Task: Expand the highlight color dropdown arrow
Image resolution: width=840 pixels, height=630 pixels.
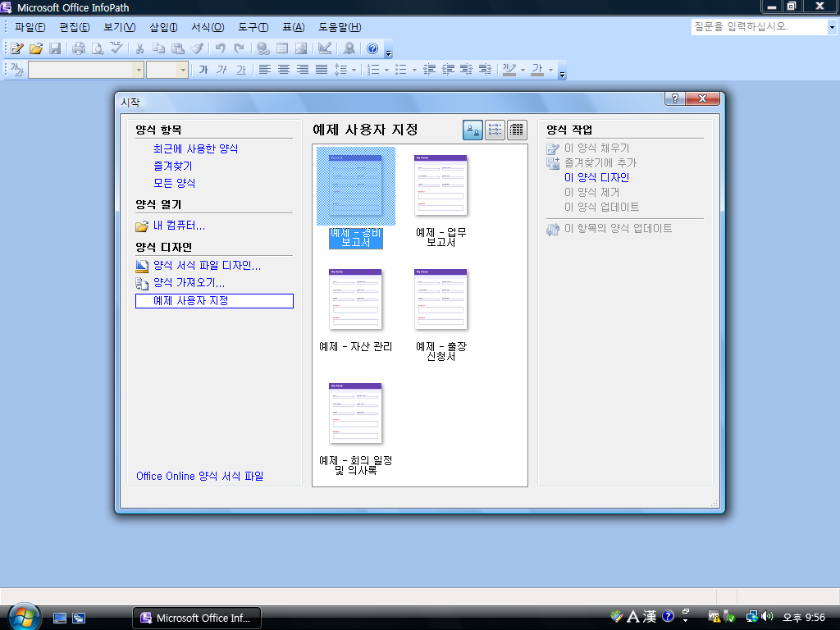Action: (523, 71)
